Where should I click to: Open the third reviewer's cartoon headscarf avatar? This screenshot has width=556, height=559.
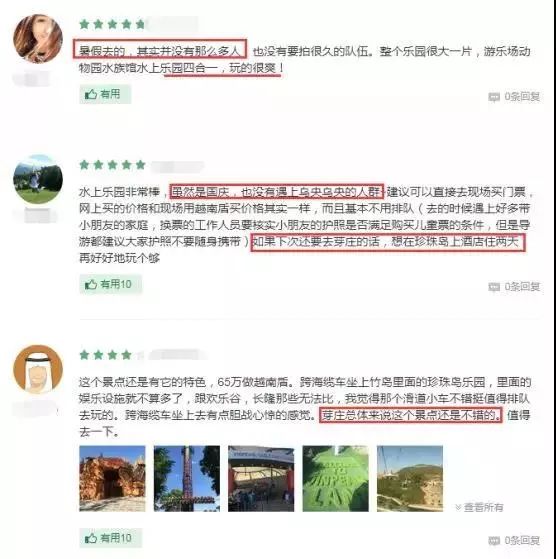click(x=38, y=369)
